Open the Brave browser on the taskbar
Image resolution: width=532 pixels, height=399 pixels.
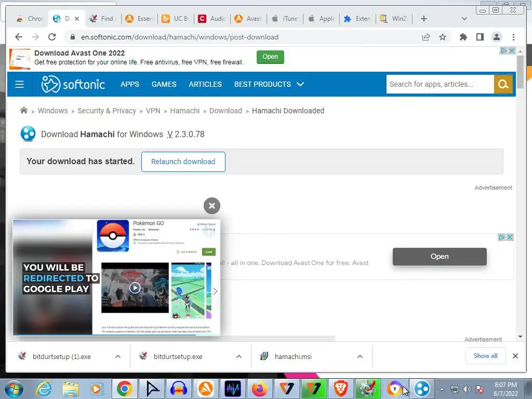(x=340, y=389)
